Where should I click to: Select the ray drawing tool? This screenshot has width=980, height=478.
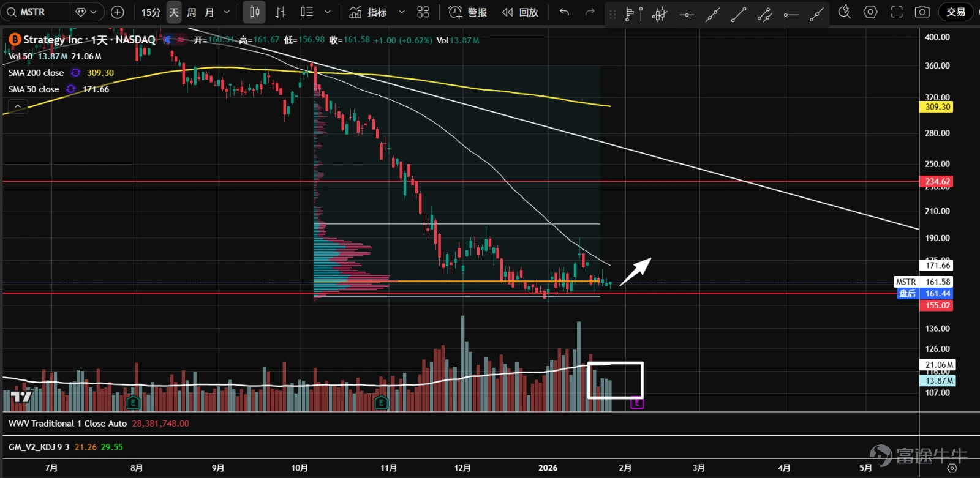tap(816, 14)
